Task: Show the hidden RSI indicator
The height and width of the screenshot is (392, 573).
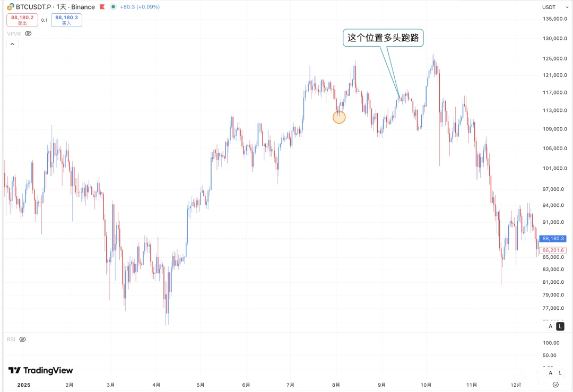Action: tap(22, 339)
